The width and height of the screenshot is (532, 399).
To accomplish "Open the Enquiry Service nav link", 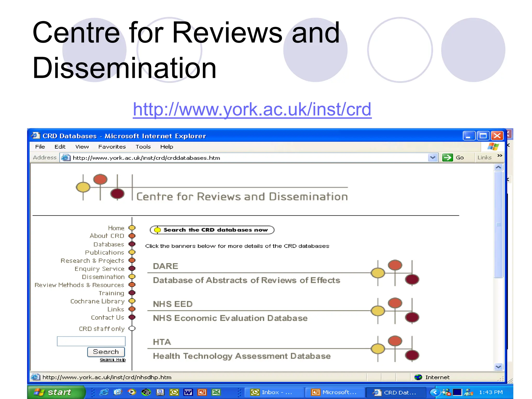I will coord(99,269).
